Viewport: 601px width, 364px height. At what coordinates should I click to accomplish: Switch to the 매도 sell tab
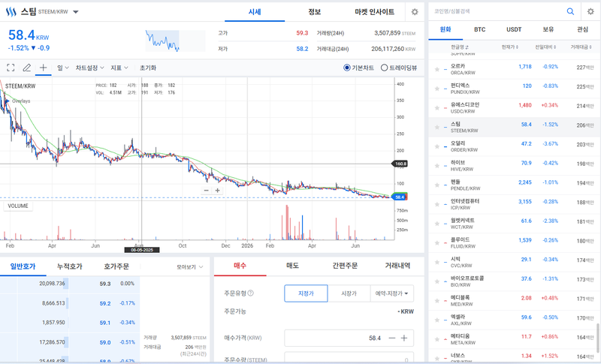(x=292, y=266)
